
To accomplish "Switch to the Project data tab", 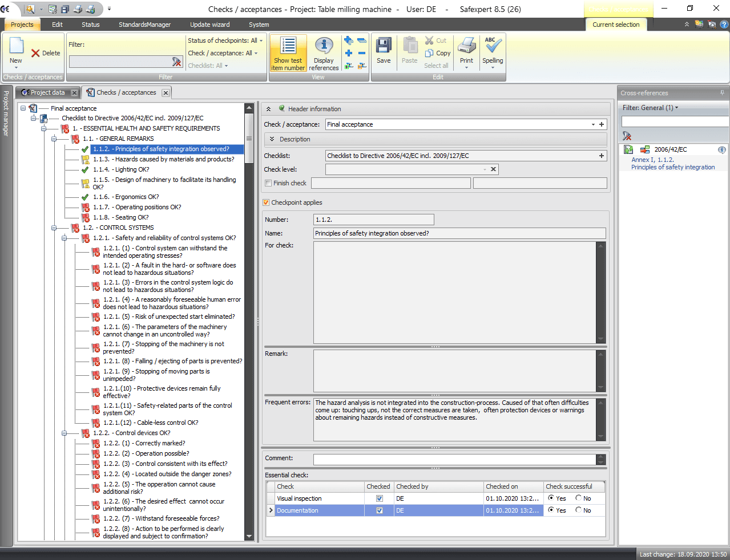I will [47, 92].
